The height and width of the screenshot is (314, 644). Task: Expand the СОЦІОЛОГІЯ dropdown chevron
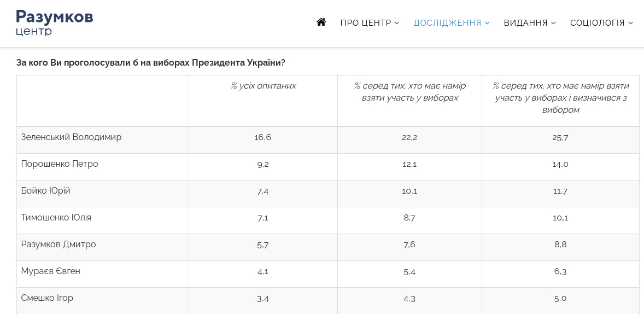coord(630,23)
